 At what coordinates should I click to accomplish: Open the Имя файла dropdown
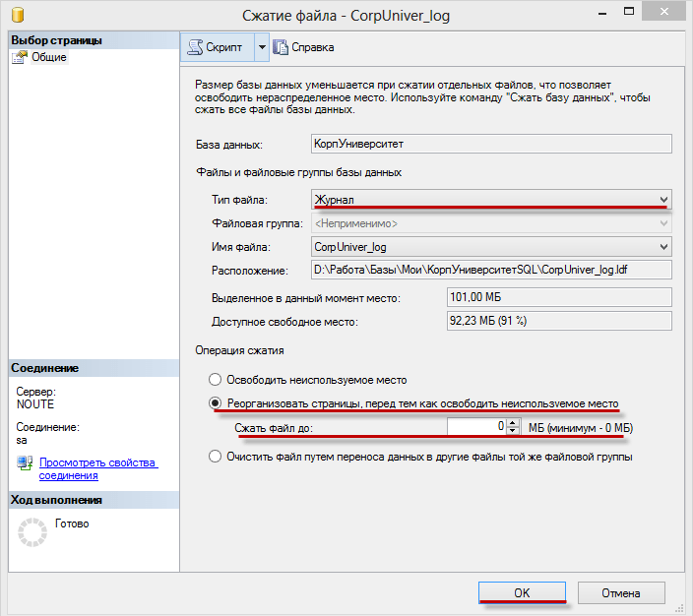[491, 247]
